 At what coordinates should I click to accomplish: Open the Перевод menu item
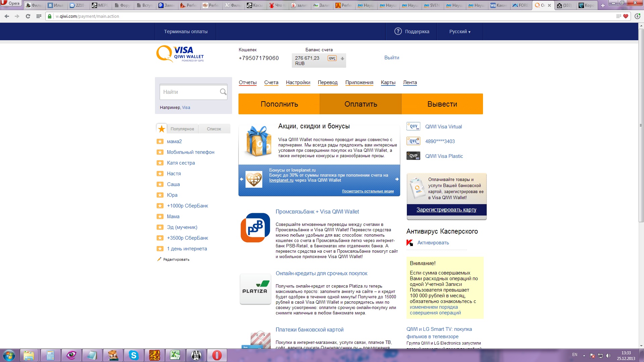[x=328, y=82]
